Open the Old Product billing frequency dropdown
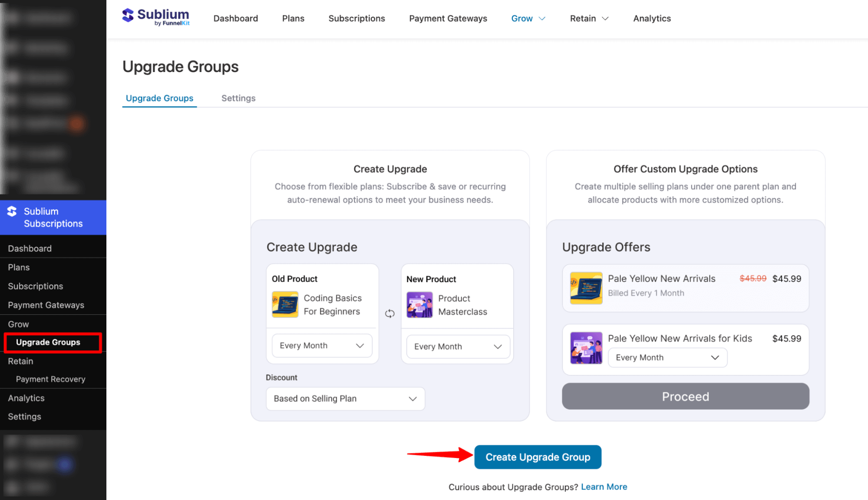This screenshot has width=868, height=500. [x=321, y=345]
